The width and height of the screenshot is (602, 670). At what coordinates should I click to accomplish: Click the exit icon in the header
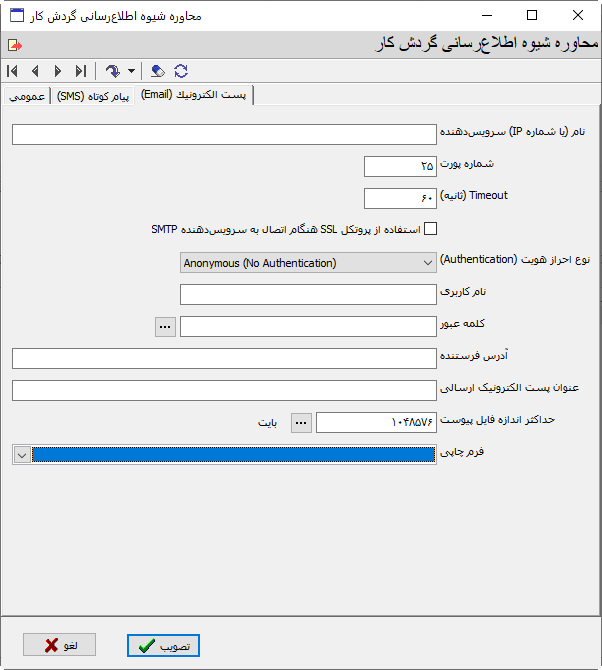click(x=13, y=45)
